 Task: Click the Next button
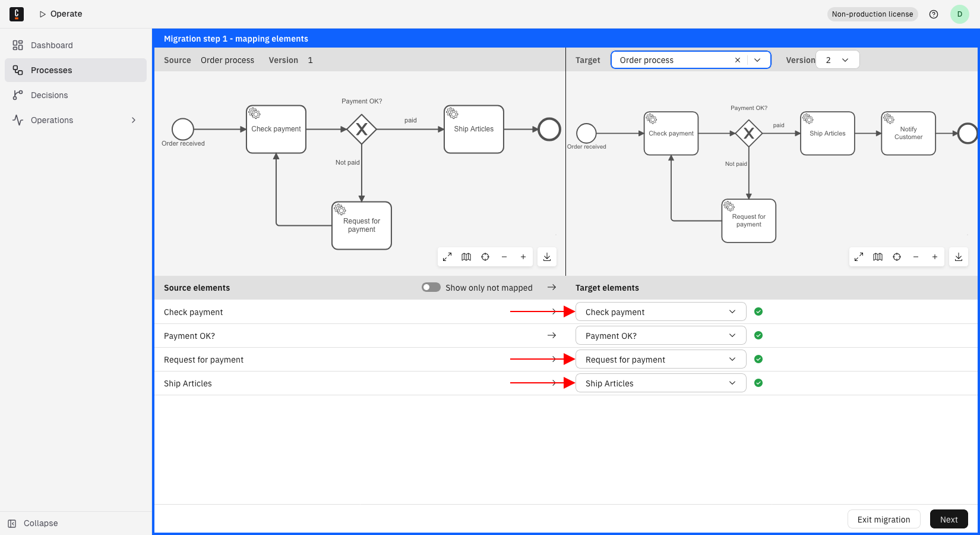[949, 519]
